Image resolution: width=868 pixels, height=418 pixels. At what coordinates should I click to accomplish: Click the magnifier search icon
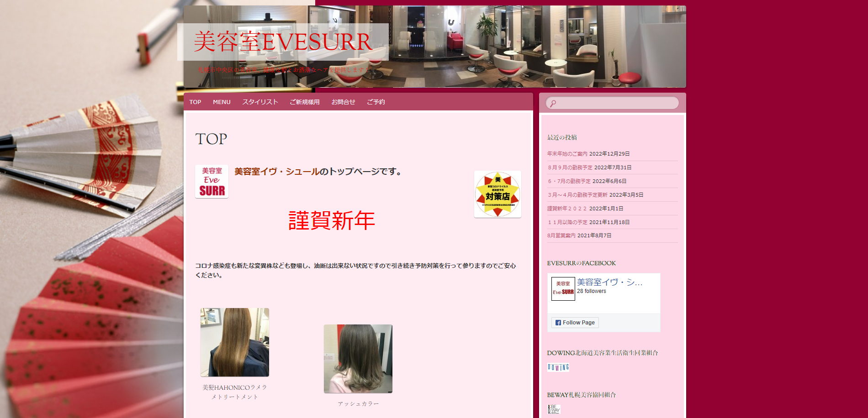point(553,104)
